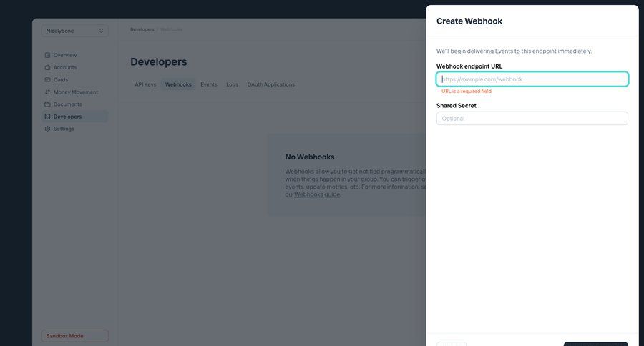
Task: Click the Cards icon in the sidebar
Action: (48, 79)
